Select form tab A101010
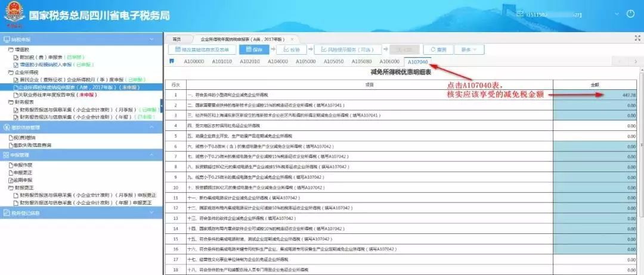This screenshot has width=644, height=275. 222,61
